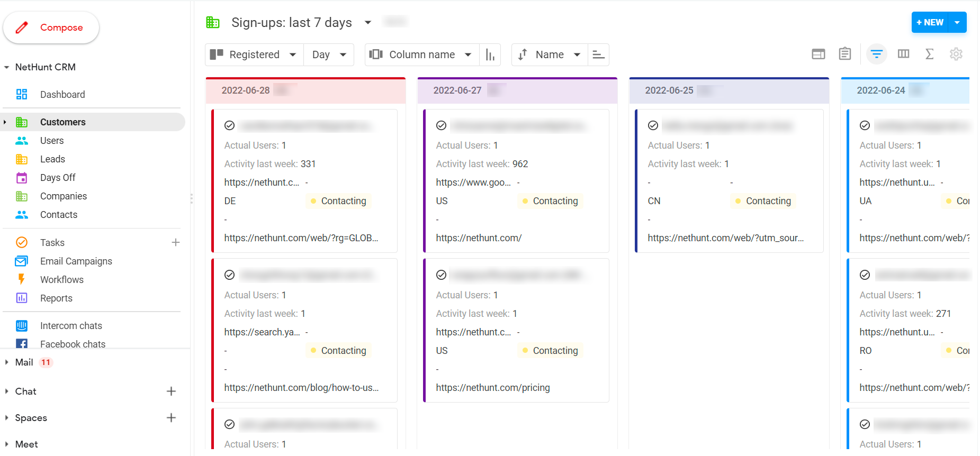Viewport: 980px width, 456px height.
Task: Open the Leads folder in sidebar
Action: click(x=52, y=159)
